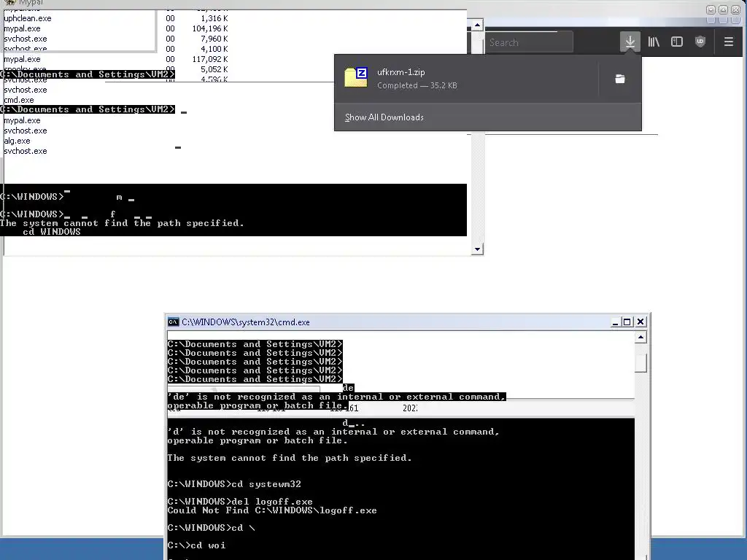
Task: Click the 'Completed — 35.2 KB' download status
Action: 417,86
